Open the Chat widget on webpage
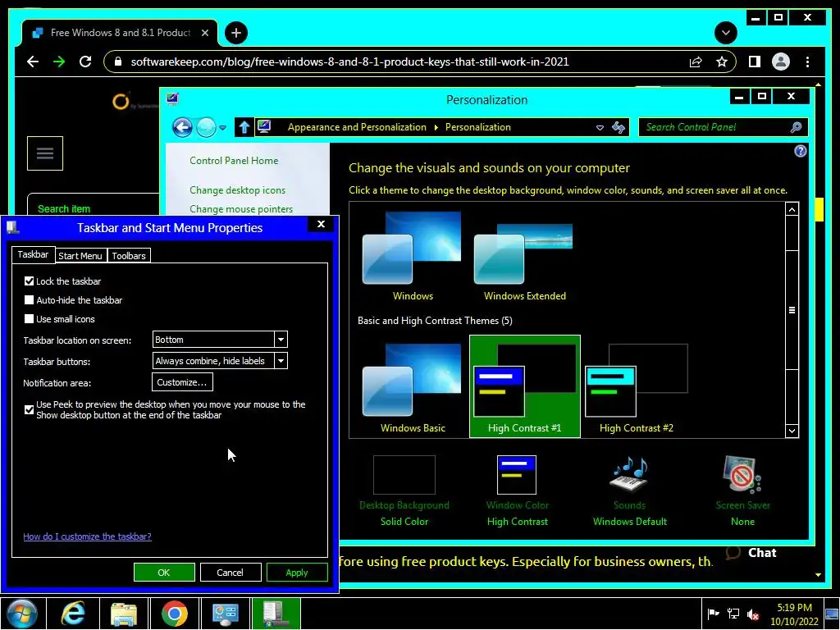The height and width of the screenshot is (630, 840). pyautogui.click(x=751, y=553)
